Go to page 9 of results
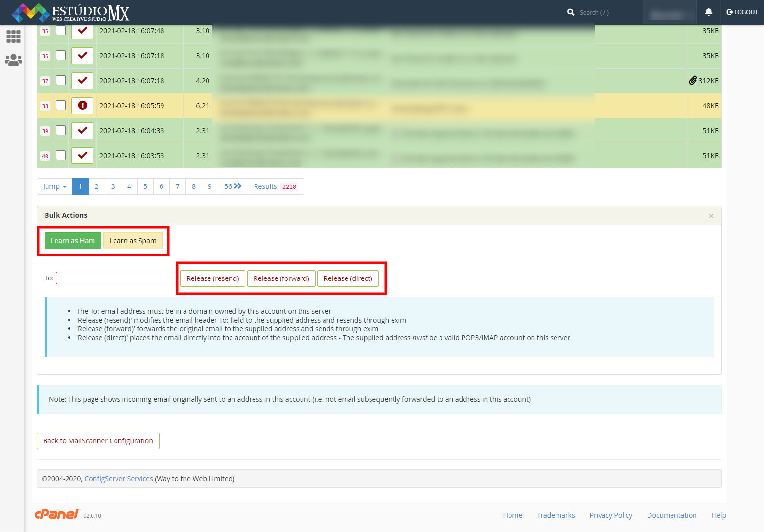764x532 pixels. (209, 186)
